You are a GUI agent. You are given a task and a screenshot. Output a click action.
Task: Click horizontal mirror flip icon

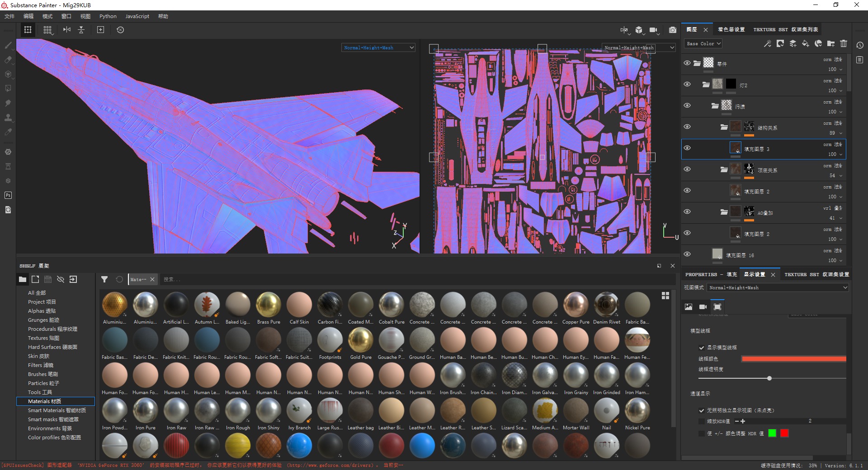(x=67, y=30)
